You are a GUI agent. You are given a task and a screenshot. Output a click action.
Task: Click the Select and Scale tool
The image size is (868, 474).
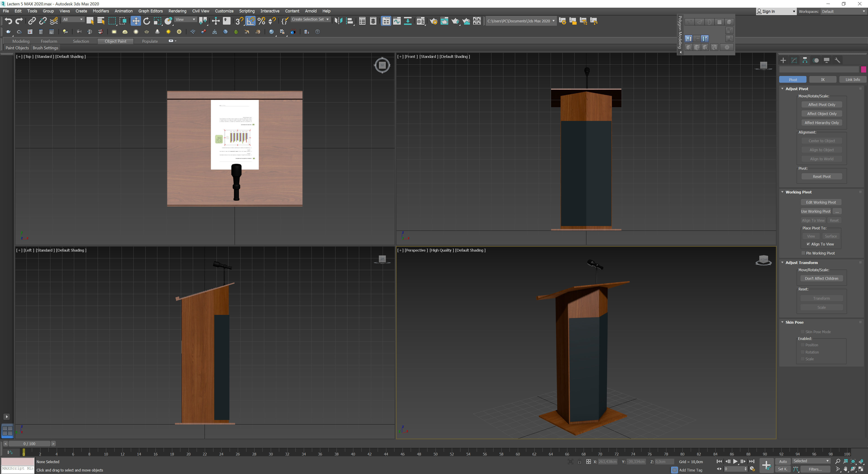(157, 21)
